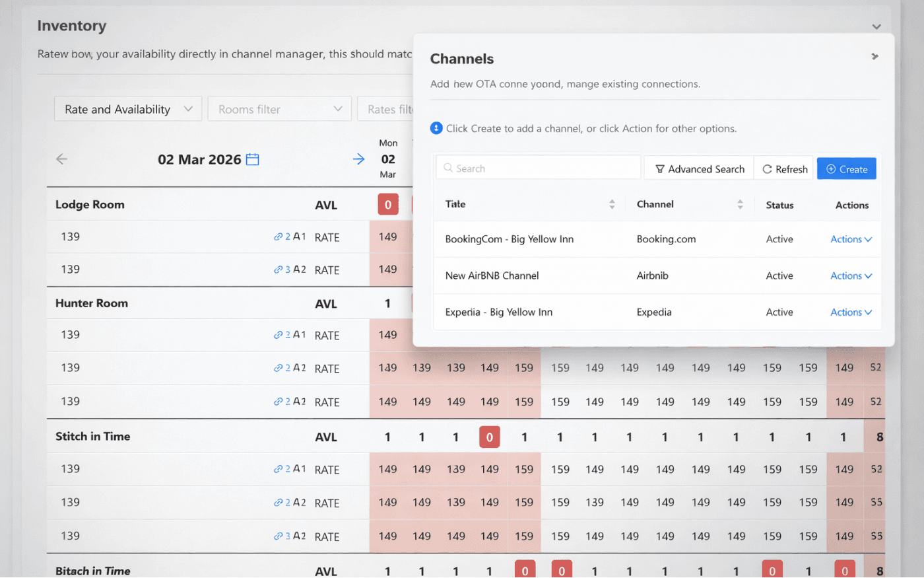Collapse the Channels panel using its arrow

[874, 57]
